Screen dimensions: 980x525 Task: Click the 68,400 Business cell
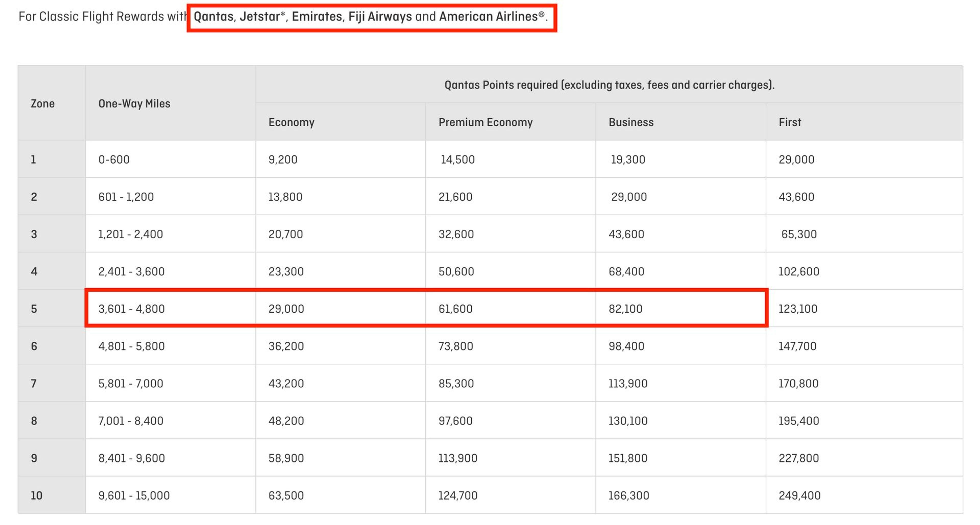(x=681, y=271)
